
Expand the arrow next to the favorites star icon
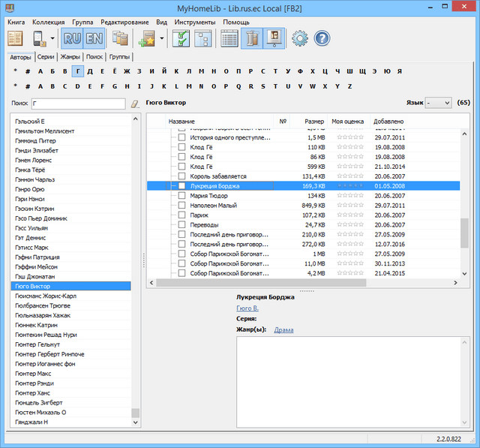click(x=162, y=38)
